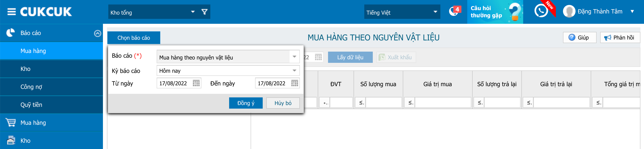644x149 pixels.
Task: Click the Giá trị mua column header
Action: (x=437, y=84)
